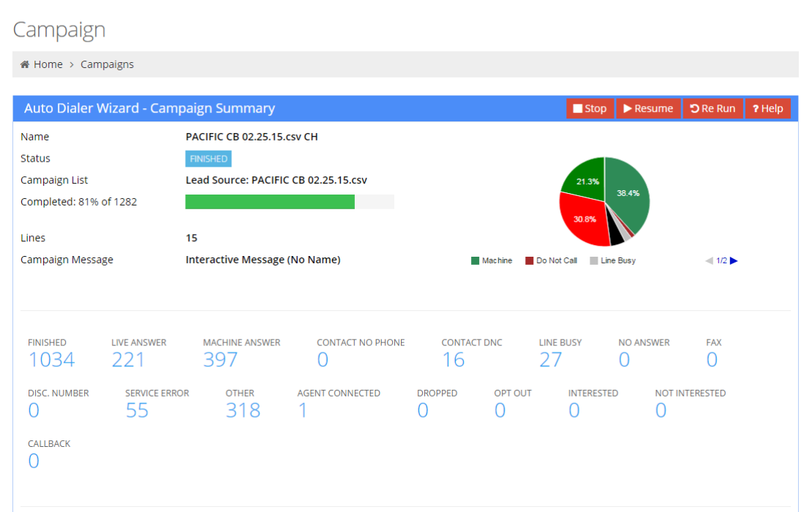Select Campaigns in the breadcrumb trail
Viewport: 812px width, 512px height.
coord(107,64)
